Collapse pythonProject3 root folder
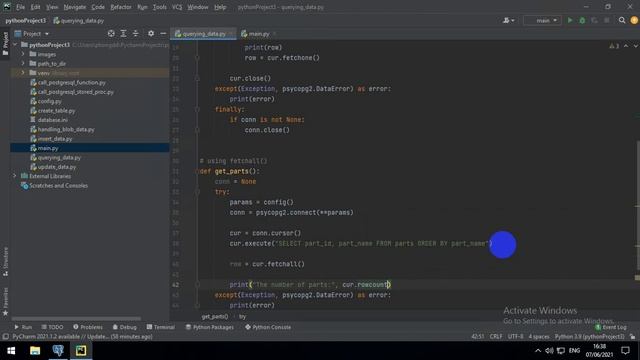The width and height of the screenshot is (640, 360). pyautogui.click(x=16, y=44)
